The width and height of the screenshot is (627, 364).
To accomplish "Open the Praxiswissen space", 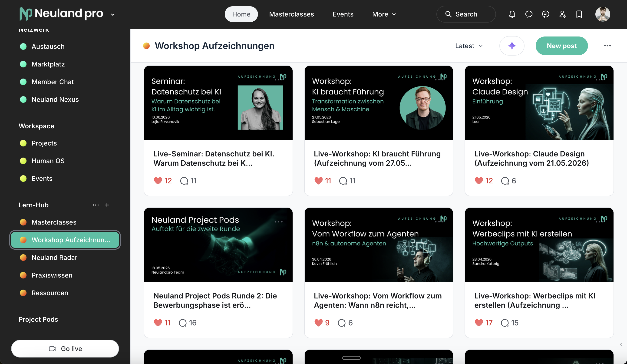I will (x=65, y=275).
